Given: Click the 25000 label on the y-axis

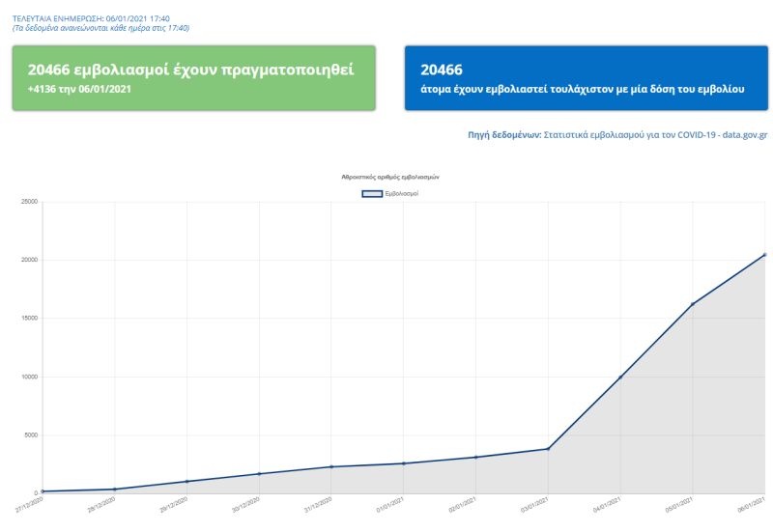Looking at the screenshot, I should [27, 202].
